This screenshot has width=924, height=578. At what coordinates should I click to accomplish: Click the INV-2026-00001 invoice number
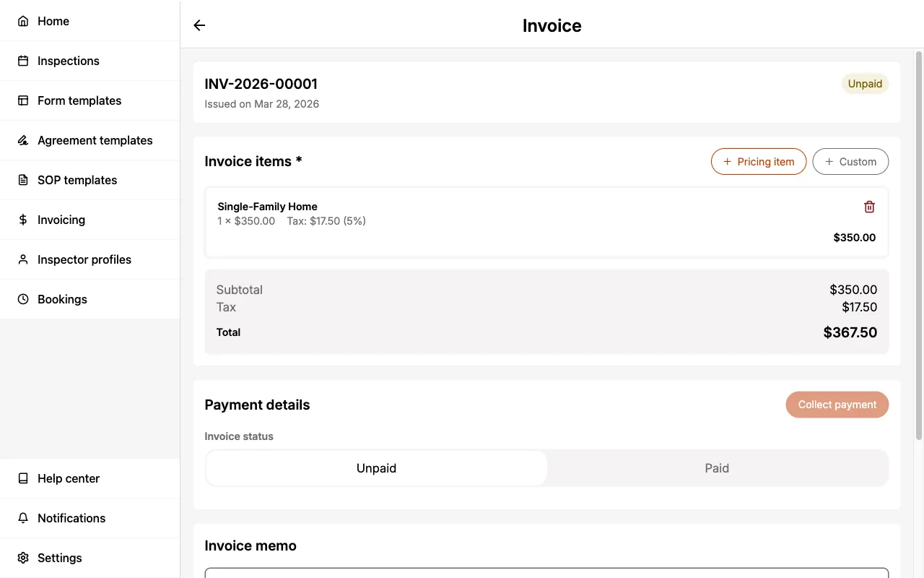(261, 84)
